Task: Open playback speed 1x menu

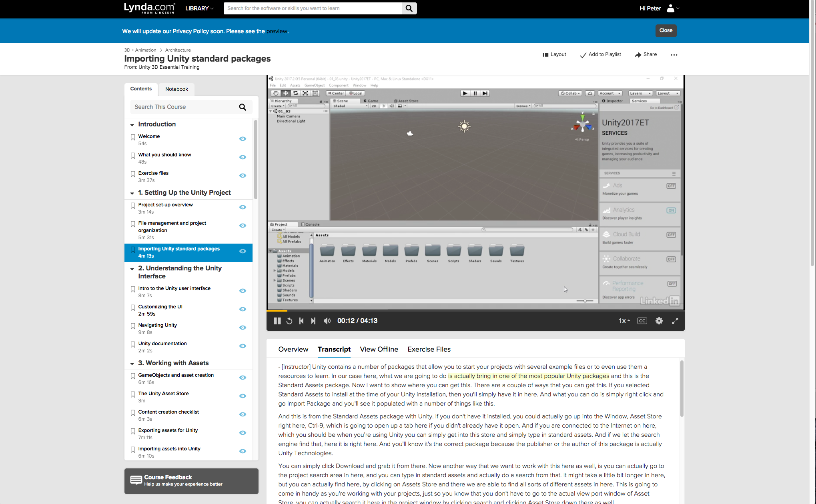Action: tap(624, 321)
